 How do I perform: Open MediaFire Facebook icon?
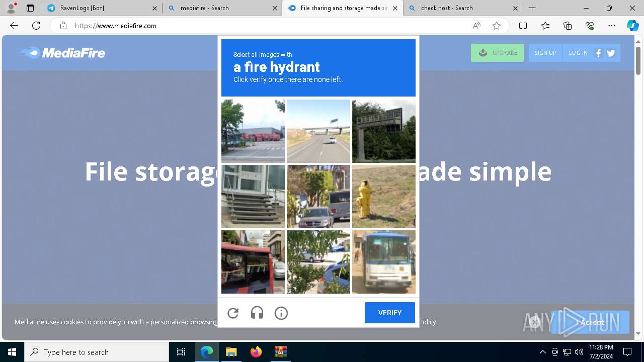(x=598, y=53)
